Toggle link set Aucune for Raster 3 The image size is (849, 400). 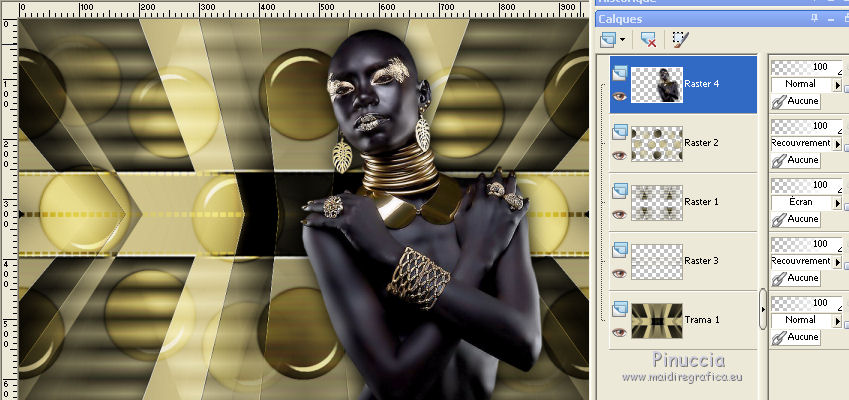tap(795, 278)
